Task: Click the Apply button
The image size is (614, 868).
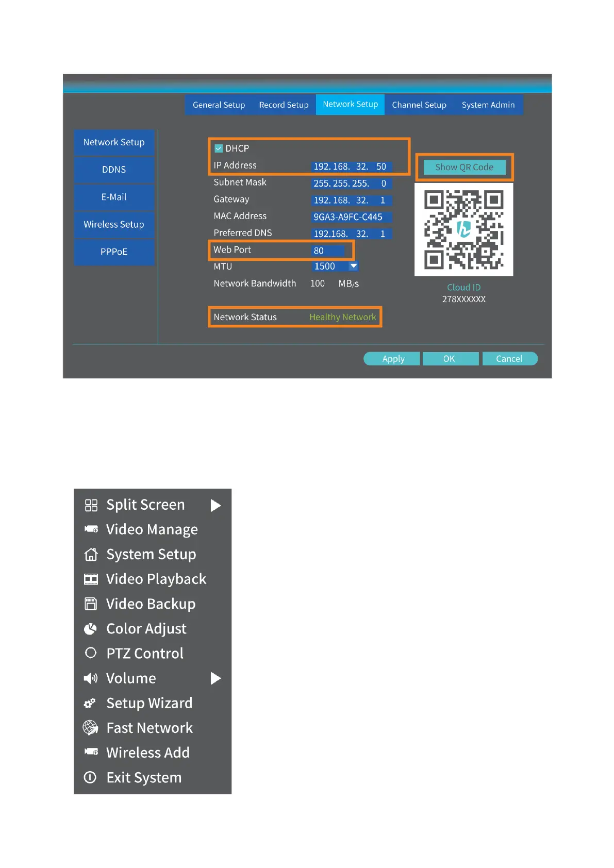Action: pyautogui.click(x=392, y=359)
